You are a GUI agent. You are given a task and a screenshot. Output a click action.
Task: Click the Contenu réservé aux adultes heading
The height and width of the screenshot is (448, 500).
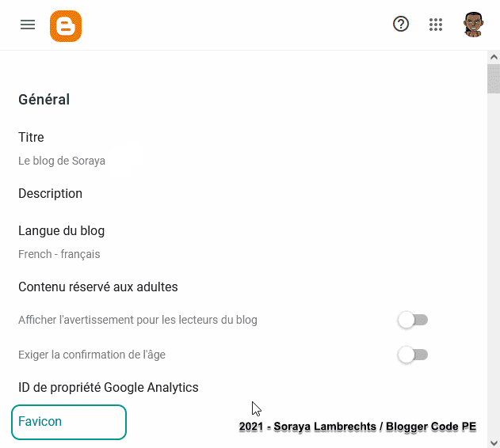98,287
